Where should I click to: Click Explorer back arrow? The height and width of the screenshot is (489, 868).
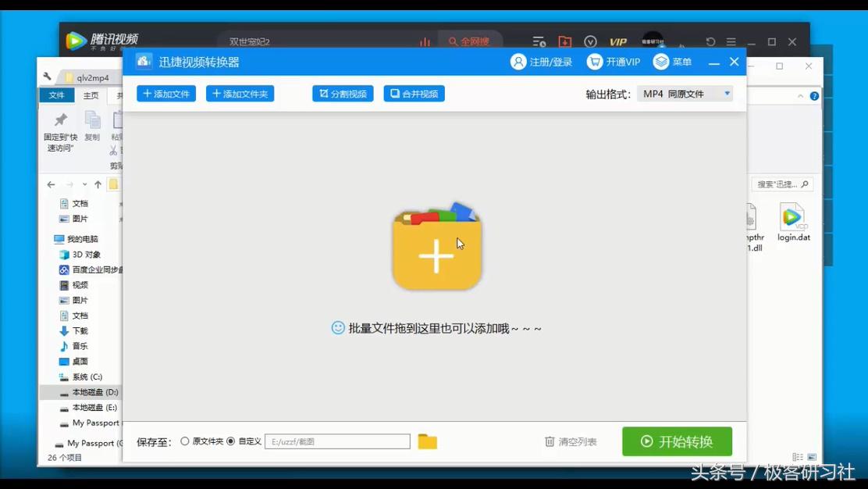click(x=51, y=184)
